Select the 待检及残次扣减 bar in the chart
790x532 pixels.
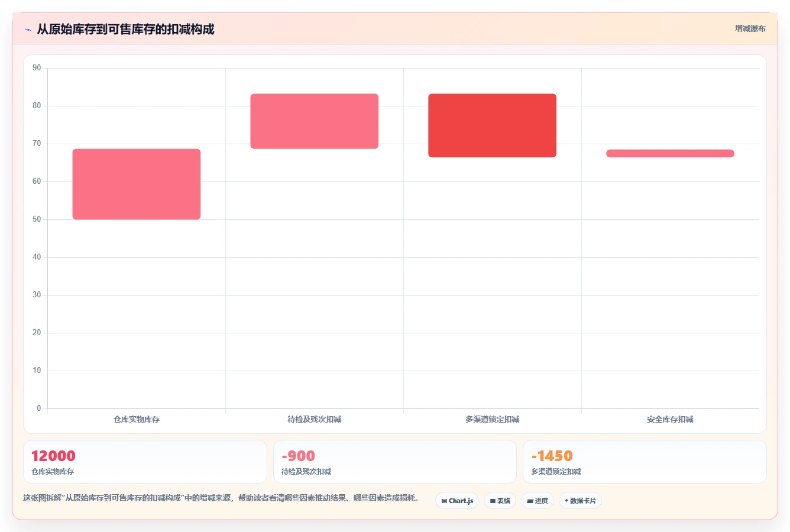(314, 121)
